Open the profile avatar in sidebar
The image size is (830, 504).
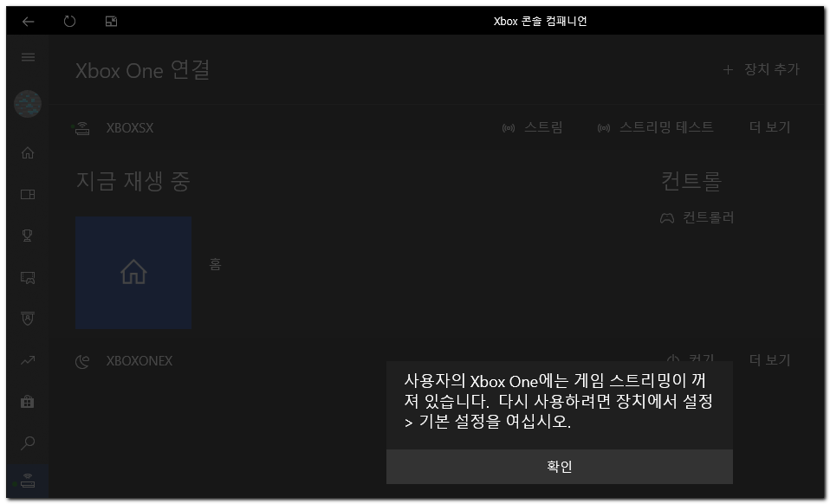28,104
